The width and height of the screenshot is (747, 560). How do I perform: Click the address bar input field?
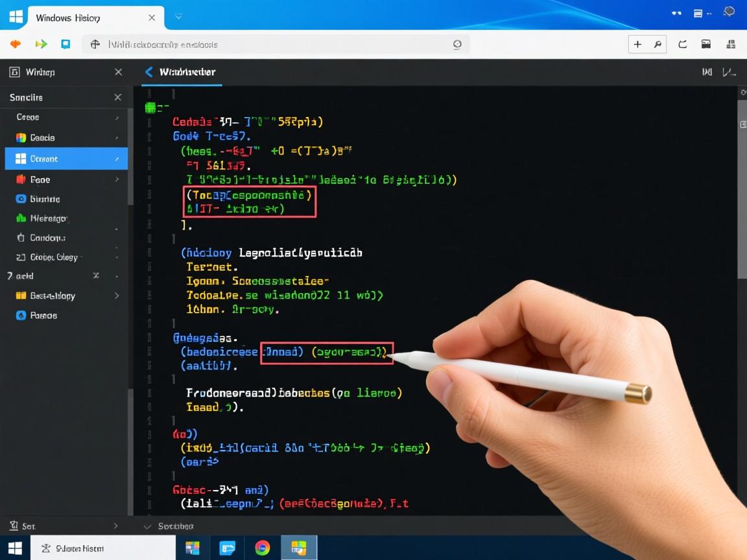click(272, 45)
